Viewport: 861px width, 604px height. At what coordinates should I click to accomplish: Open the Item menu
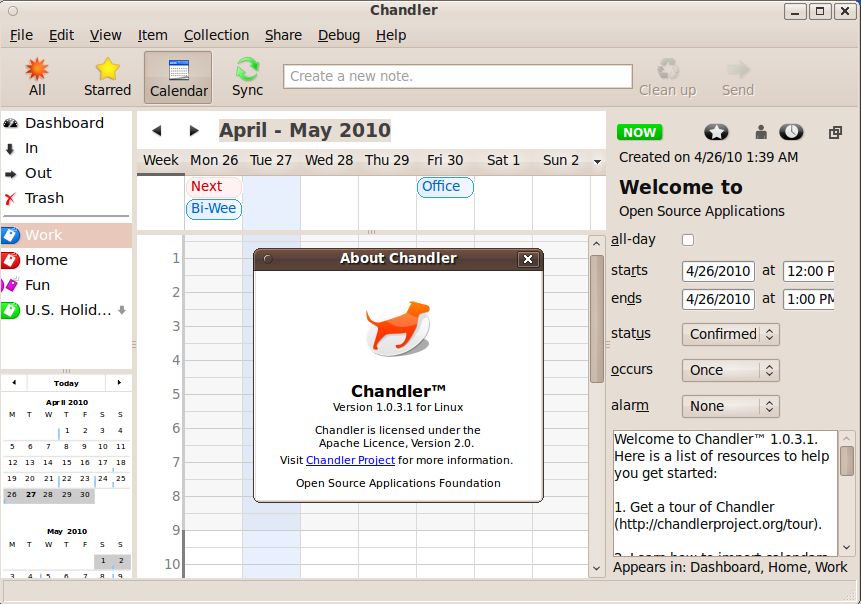tap(152, 35)
